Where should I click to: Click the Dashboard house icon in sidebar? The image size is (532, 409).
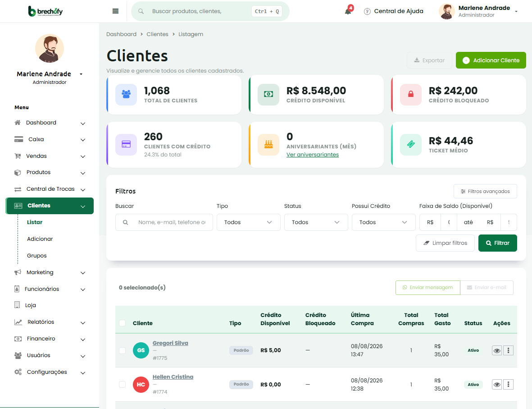click(18, 123)
